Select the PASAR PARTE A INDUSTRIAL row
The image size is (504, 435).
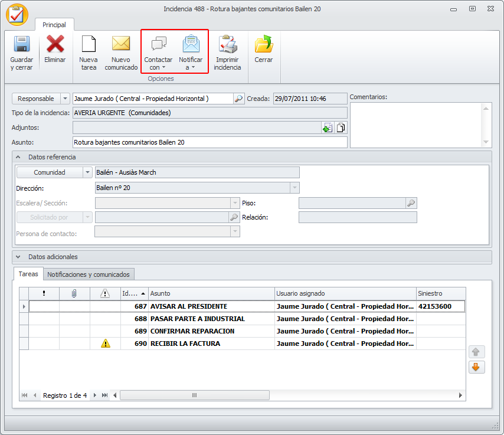247,319
